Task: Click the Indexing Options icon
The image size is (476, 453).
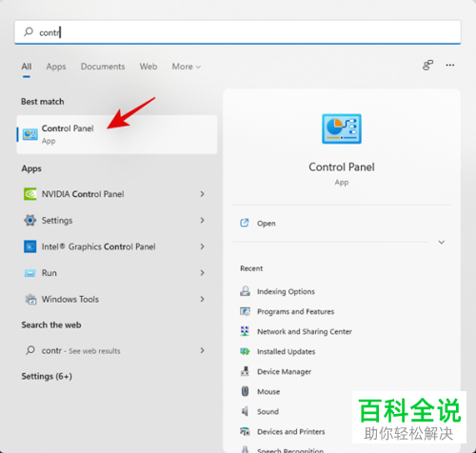Action: coord(245,291)
